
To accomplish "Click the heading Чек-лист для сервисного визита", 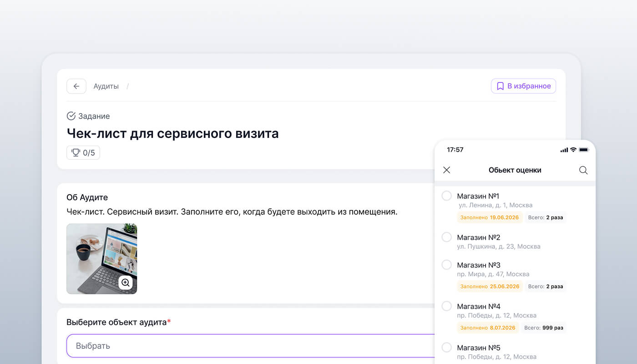I will coord(173,133).
